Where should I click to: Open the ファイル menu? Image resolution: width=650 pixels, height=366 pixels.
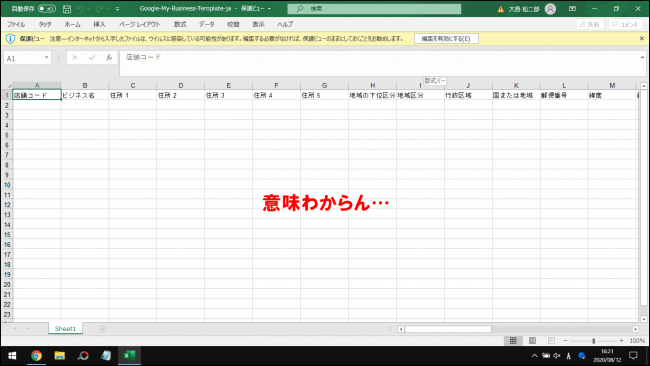pyautogui.click(x=16, y=24)
